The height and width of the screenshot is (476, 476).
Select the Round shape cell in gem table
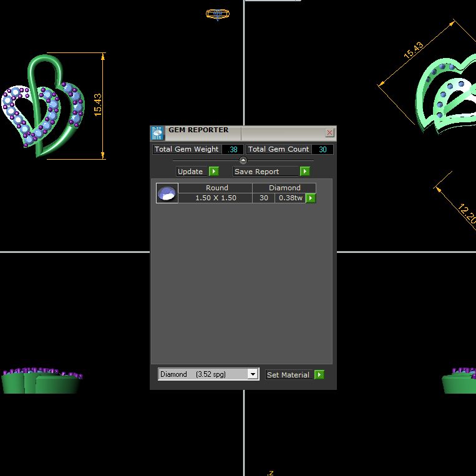(216, 188)
